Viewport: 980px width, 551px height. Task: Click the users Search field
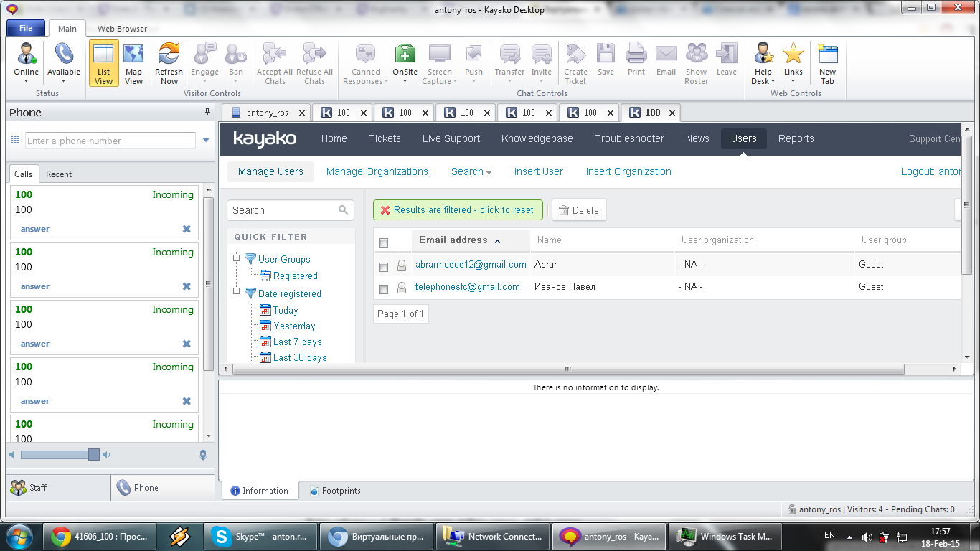coord(291,210)
